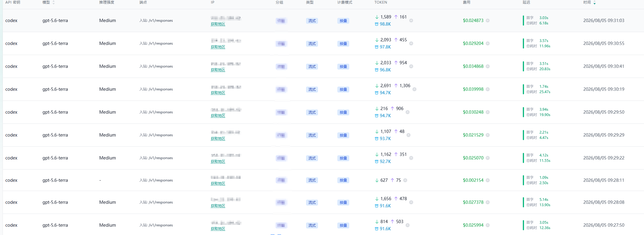Sort by the 模型 column arrows

pos(54,2)
